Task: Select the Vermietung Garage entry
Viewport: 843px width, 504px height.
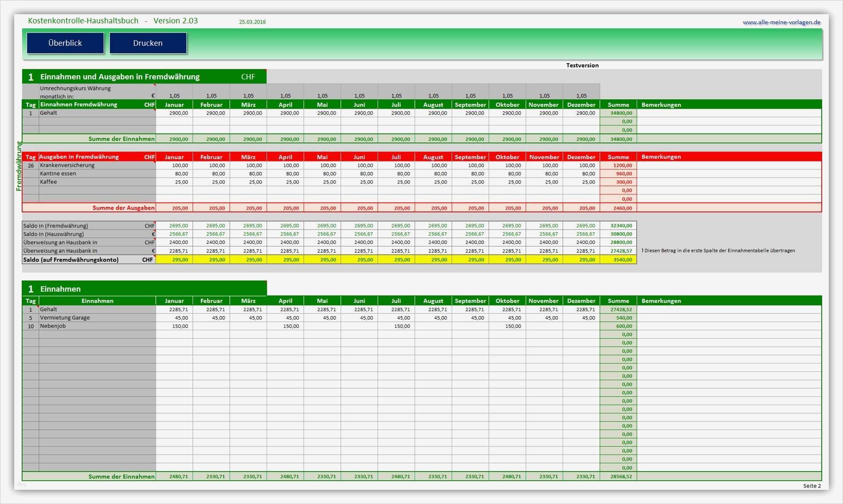Action: click(x=64, y=317)
